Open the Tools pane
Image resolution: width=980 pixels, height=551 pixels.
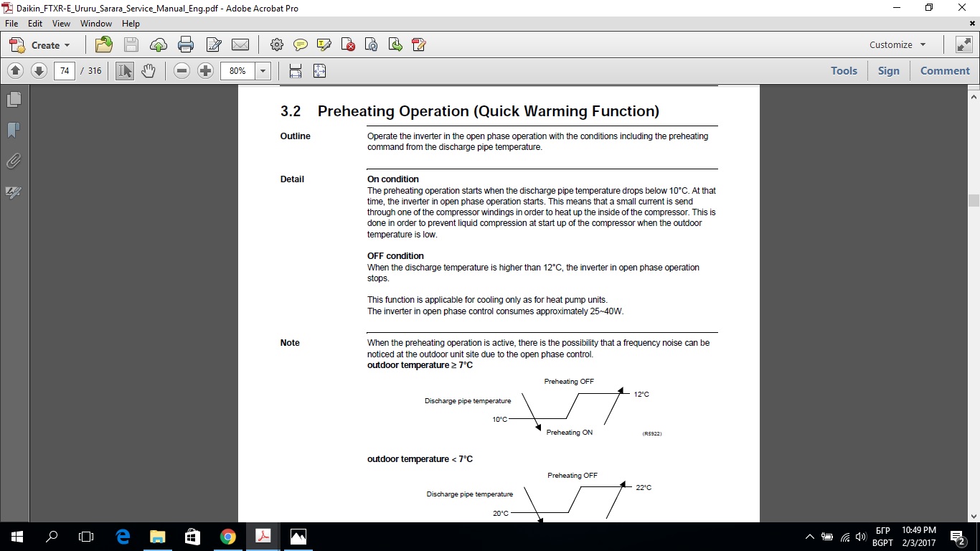tap(844, 70)
